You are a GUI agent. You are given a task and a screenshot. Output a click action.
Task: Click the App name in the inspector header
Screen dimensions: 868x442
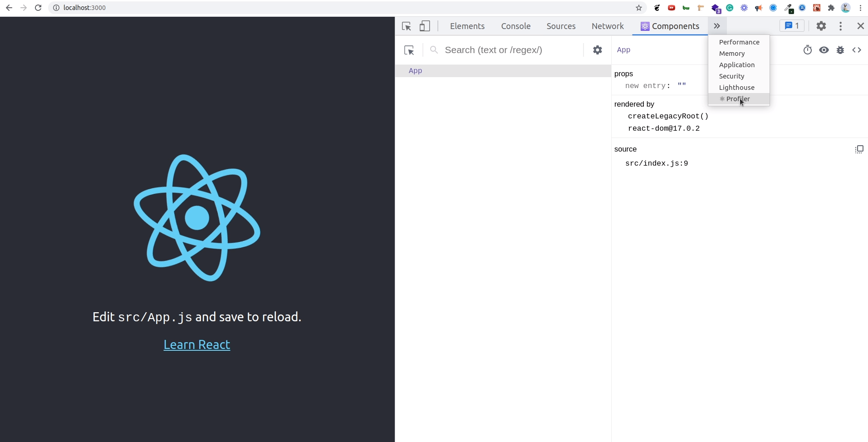(x=623, y=50)
